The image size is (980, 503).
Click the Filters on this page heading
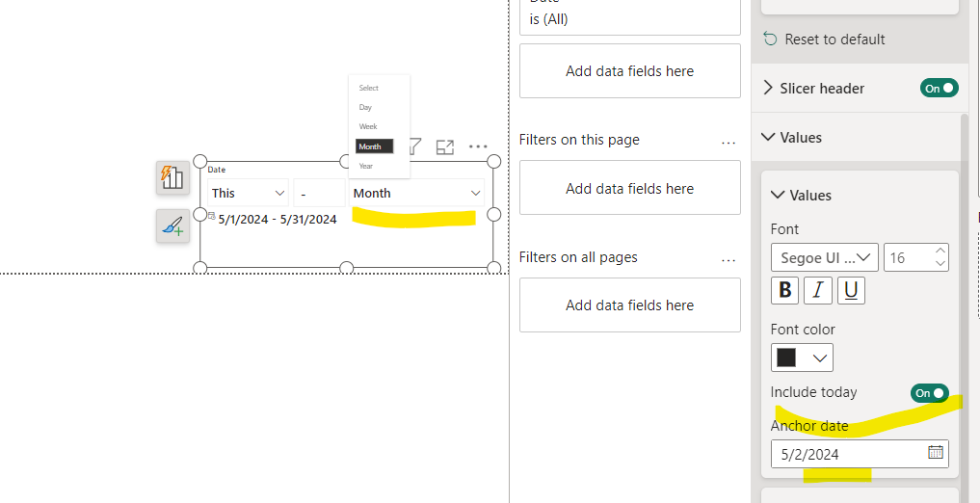(579, 140)
